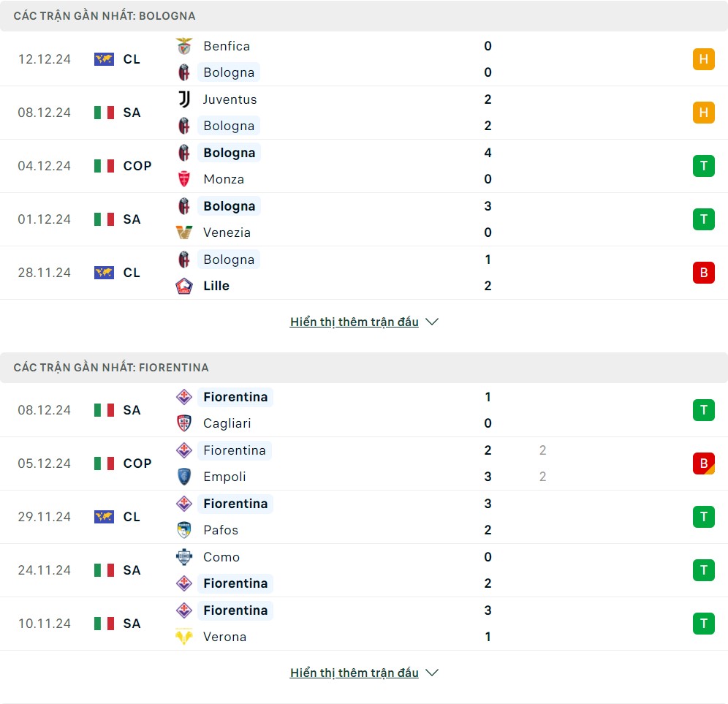The height and width of the screenshot is (704, 728).
Task: Click the Verona team crest
Action: tap(184, 637)
